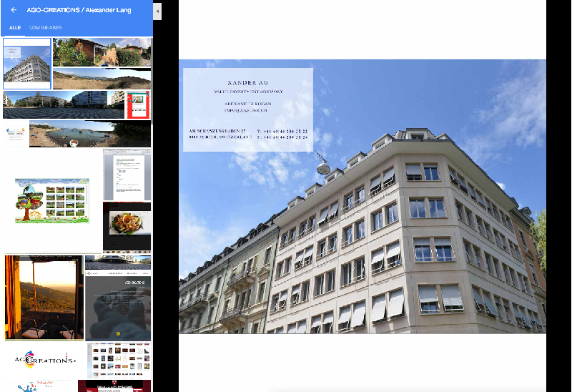Switch to the ALLE tab
Image resolution: width=572 pixels, height=392 pixels.
point(15,28)
